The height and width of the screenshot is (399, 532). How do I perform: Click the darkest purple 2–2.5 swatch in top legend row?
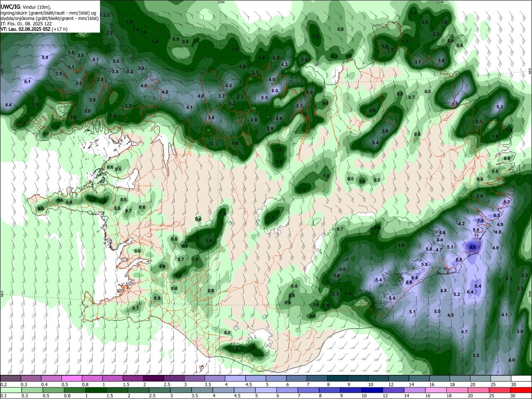tap(153, 379)
